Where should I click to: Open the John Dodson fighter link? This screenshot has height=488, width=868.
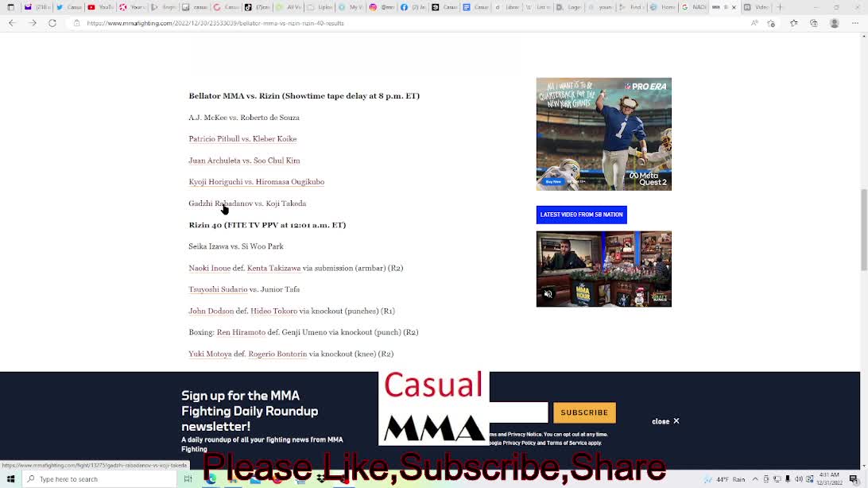211,311
